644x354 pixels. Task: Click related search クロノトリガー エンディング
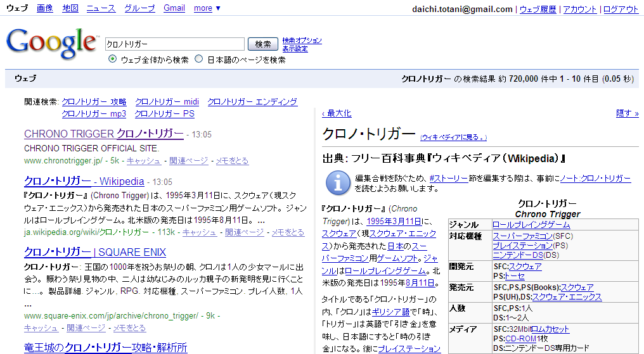[x=252, y=102]
